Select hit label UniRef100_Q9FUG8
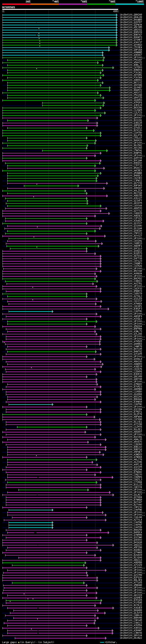The width and height of the screenshot is (146, 644). (x=131, y=50)
